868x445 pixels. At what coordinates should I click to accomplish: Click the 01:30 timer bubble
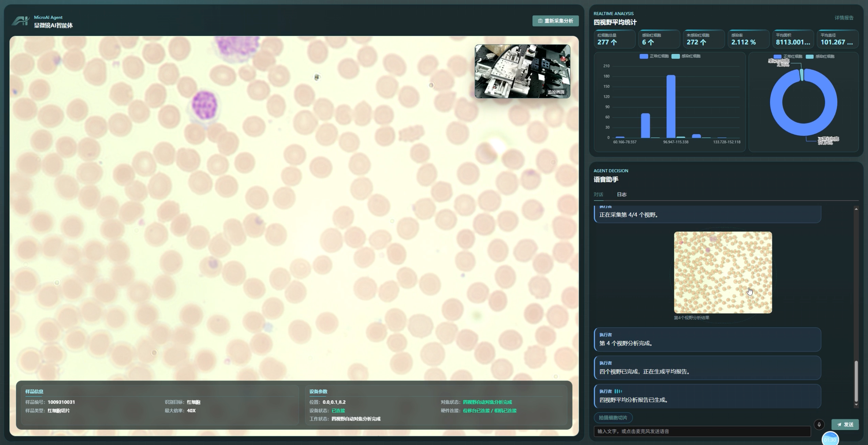[830, 439]
